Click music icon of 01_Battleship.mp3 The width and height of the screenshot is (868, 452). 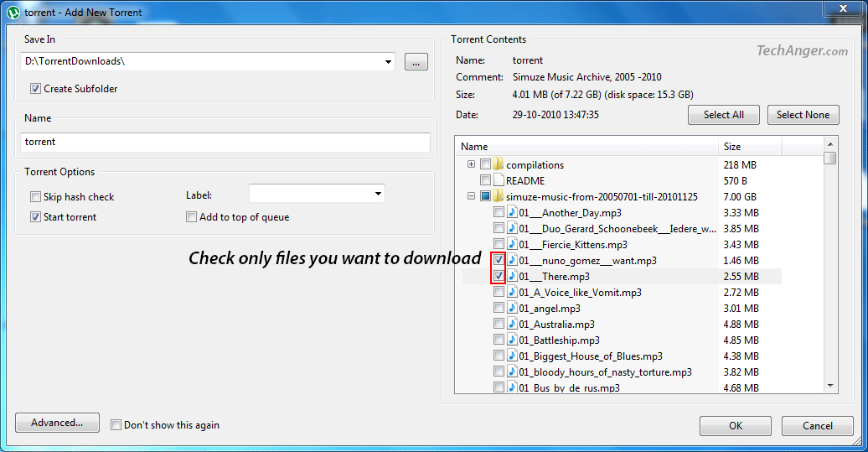coord(512,340)
